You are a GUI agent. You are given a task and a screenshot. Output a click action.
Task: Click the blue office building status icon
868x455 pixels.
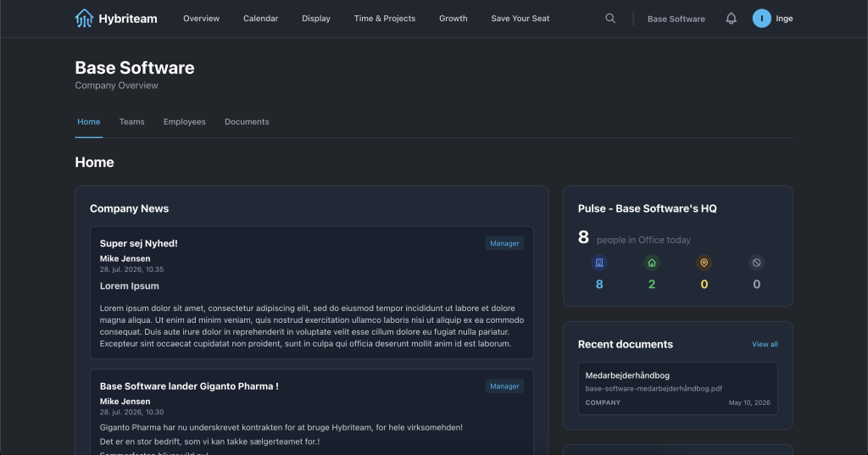point(599,263)
